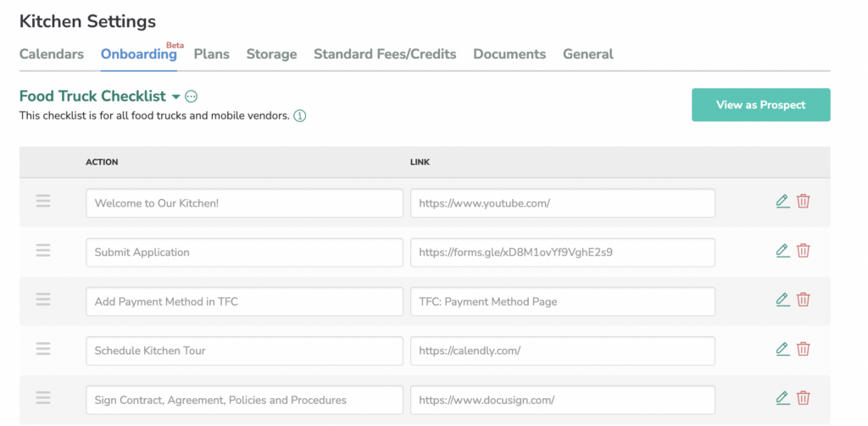Focus the TFC: Payment Method Page link field

(x=563, y=302)
